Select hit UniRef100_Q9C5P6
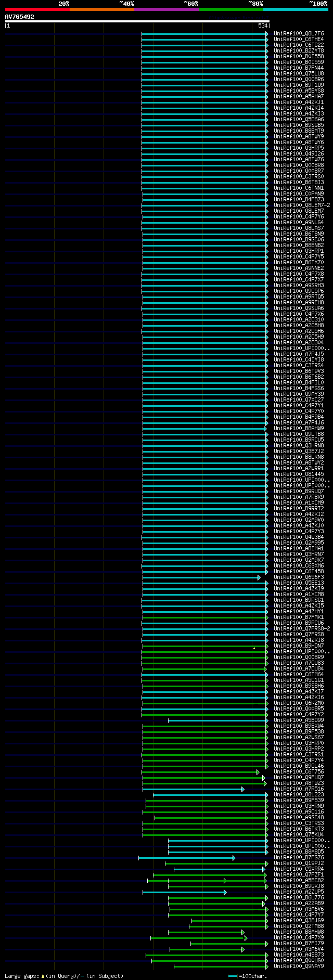 pyautogui.click(x=299, y=291)
